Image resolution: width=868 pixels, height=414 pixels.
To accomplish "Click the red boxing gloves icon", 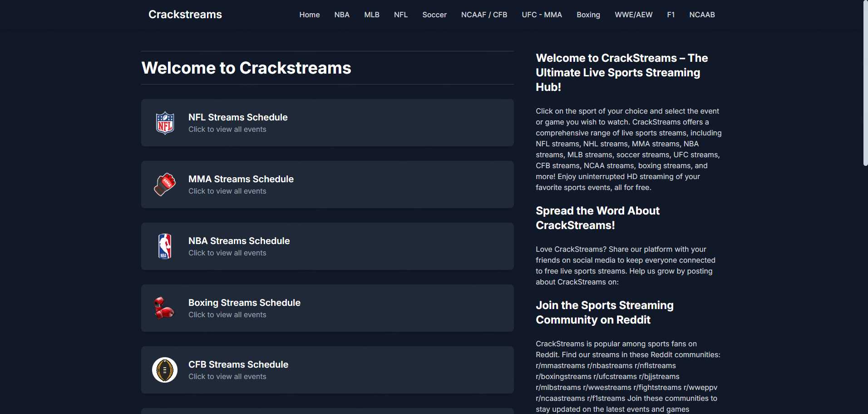I will pyautogui.click(x=164, y=308).
